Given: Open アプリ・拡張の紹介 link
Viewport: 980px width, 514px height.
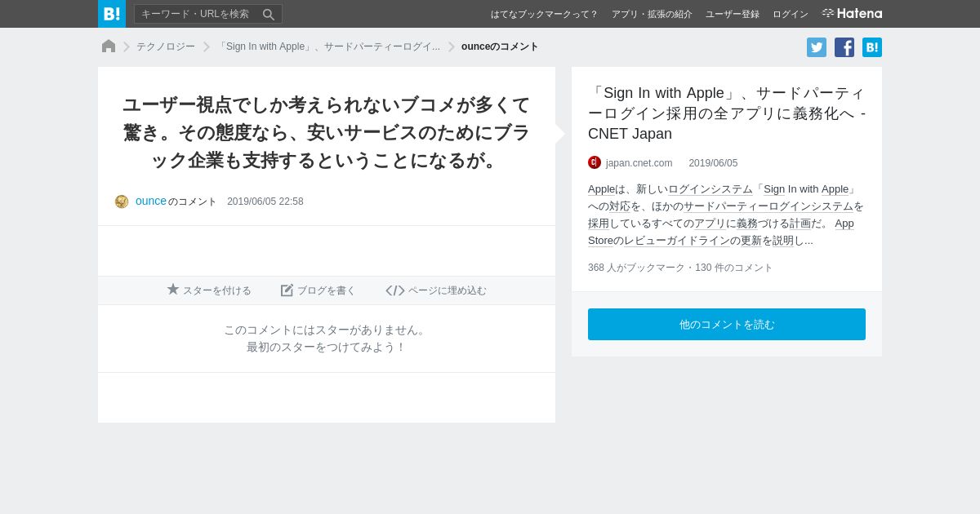Looking at the screenshot, I should click(652, 14).
